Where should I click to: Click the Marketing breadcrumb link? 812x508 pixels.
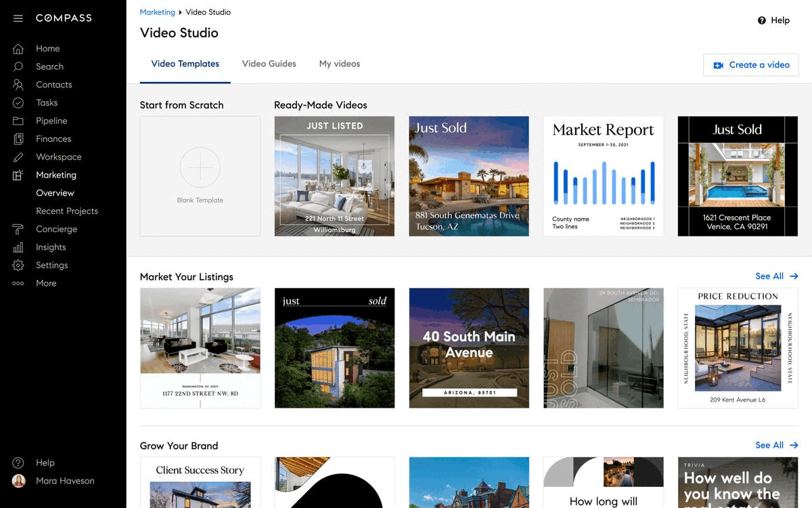(158, 12)
